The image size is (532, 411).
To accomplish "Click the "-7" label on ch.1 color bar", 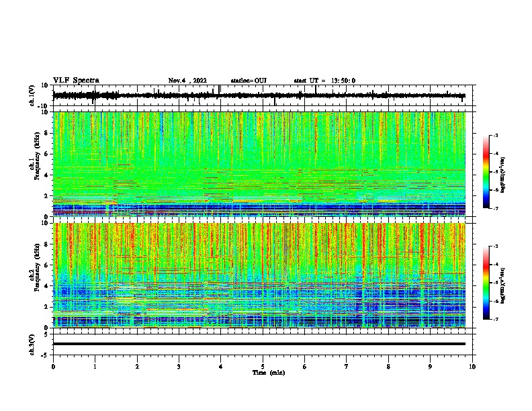I will click(496, 208).
